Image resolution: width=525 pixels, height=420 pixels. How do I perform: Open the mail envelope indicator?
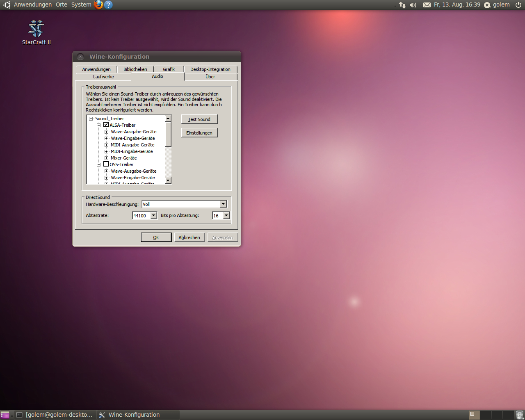tap(427, 5)
